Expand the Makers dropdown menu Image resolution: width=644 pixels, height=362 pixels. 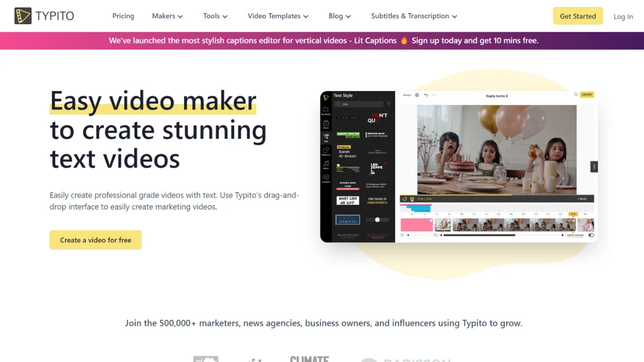coord(168,16)
